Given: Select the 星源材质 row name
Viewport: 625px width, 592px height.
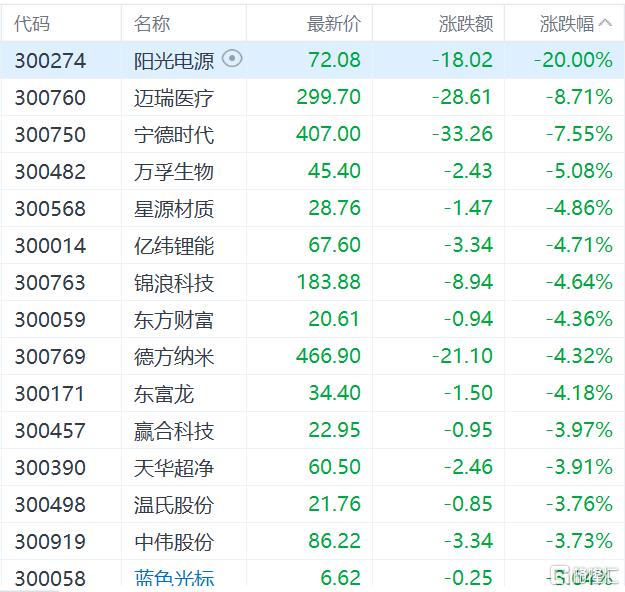Looking at the screenshot, I should click(174, 209).
